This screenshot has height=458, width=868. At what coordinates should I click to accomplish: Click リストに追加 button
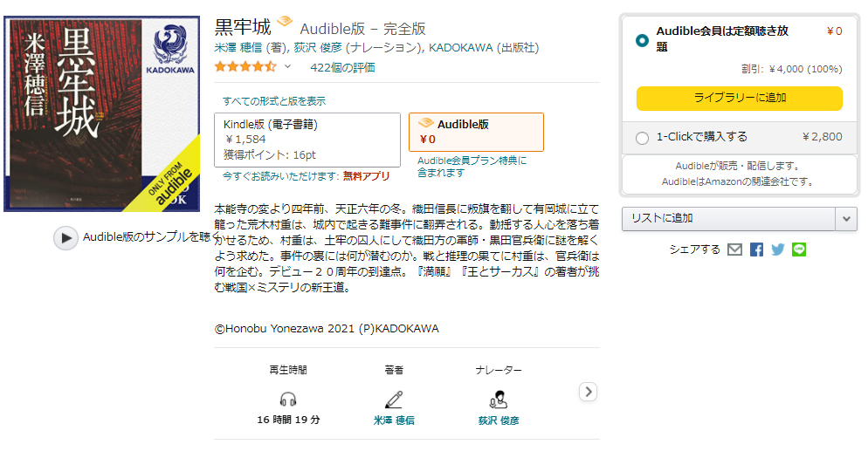pyautogui.click(x=728, y=218)
